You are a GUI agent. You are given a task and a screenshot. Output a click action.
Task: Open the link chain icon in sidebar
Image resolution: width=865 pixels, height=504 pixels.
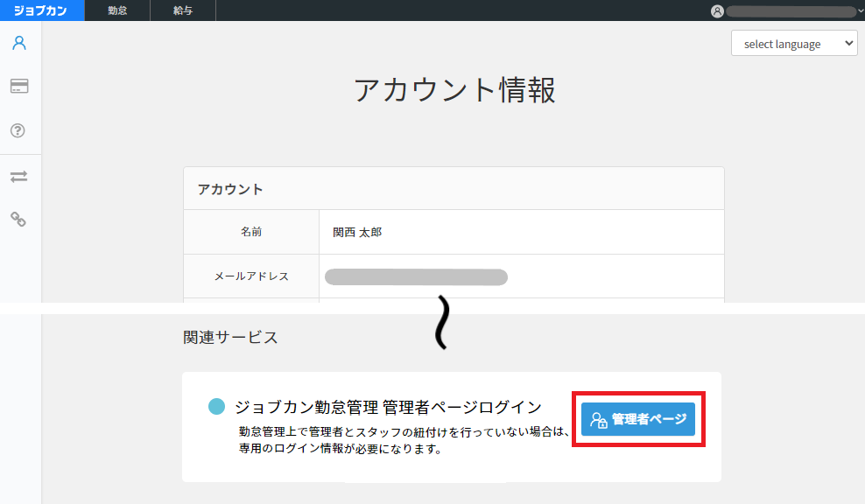[18, 220]
